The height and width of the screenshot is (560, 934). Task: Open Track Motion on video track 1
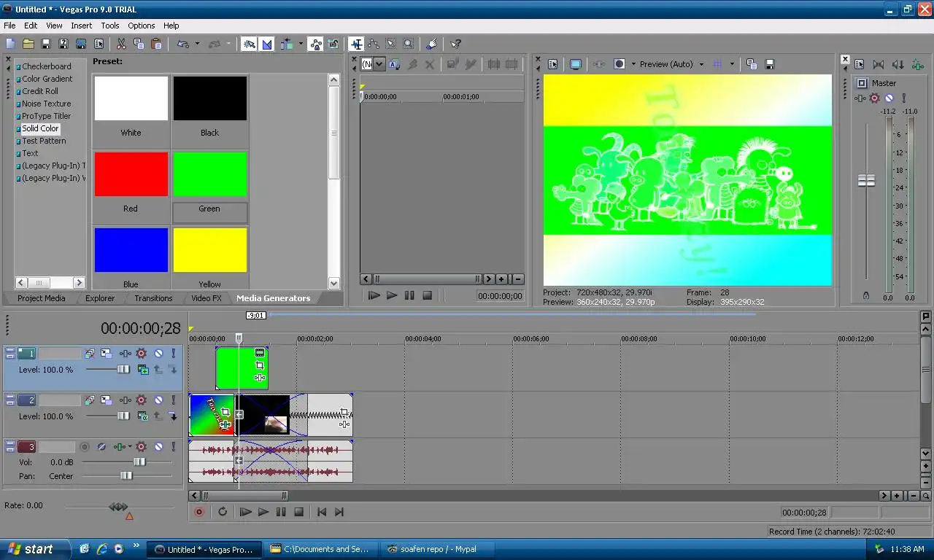(x=106, y=354)
